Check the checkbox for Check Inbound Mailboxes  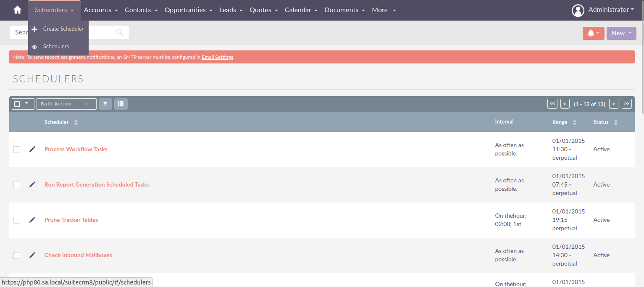click(x=16, y=255)
